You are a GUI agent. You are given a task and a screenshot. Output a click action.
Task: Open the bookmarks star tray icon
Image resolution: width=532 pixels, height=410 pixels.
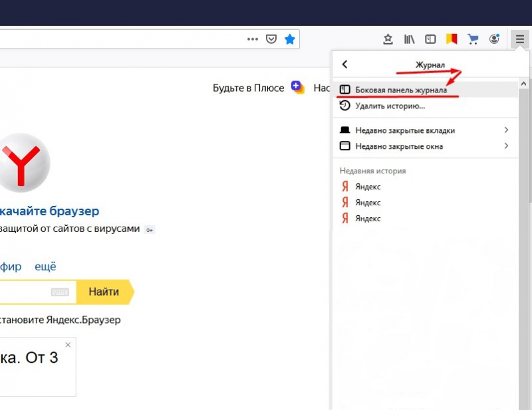388,39
